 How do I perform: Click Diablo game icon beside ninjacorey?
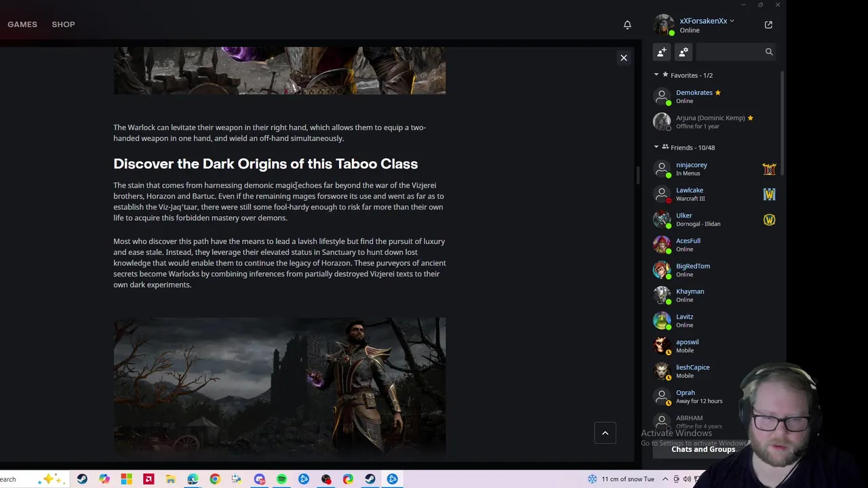point(769,169)
